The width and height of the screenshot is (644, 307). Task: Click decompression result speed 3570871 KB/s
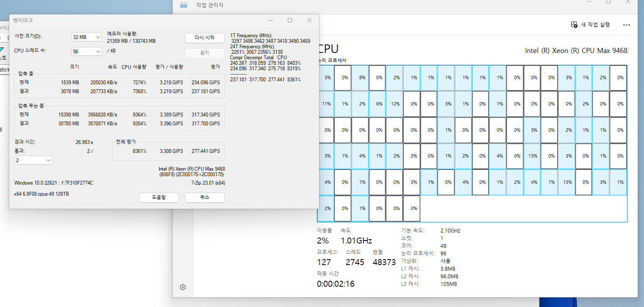coord(103,124)
